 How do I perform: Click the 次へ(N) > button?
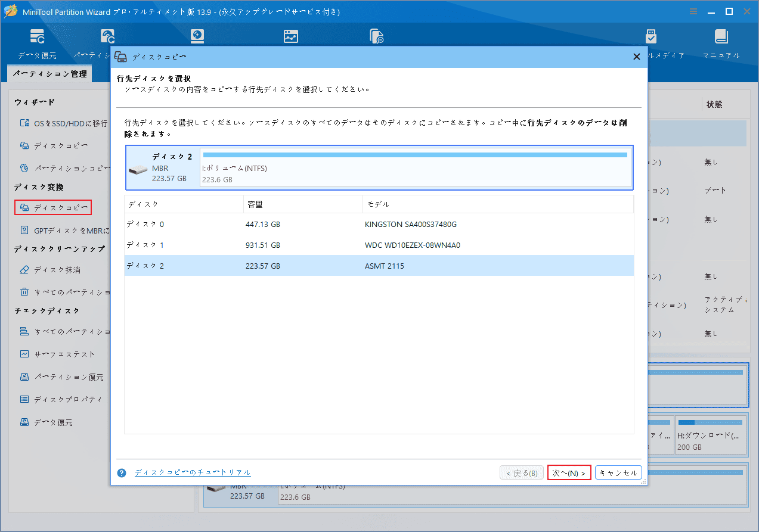point(569,473)
